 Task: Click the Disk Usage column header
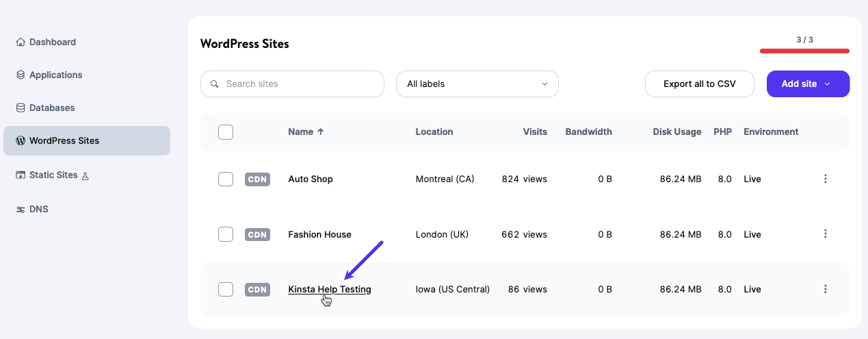point(677,131)
